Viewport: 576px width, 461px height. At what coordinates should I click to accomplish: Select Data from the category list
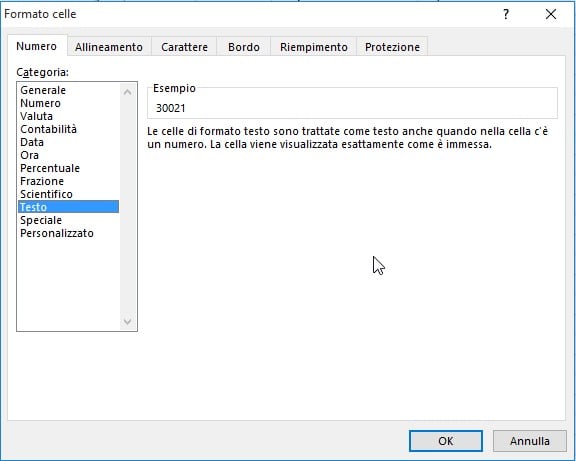click(32, 142)
